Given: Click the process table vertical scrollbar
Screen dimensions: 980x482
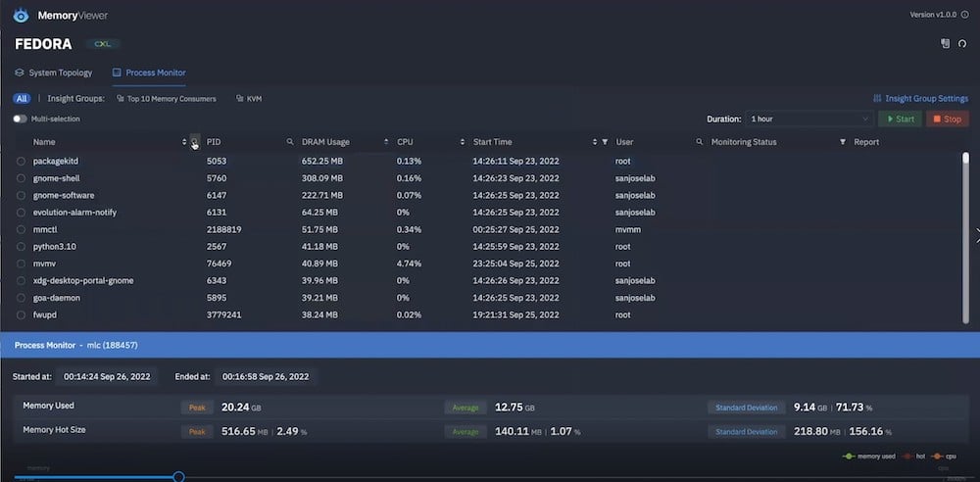Looking at the screenshot, I should point(965,237).
